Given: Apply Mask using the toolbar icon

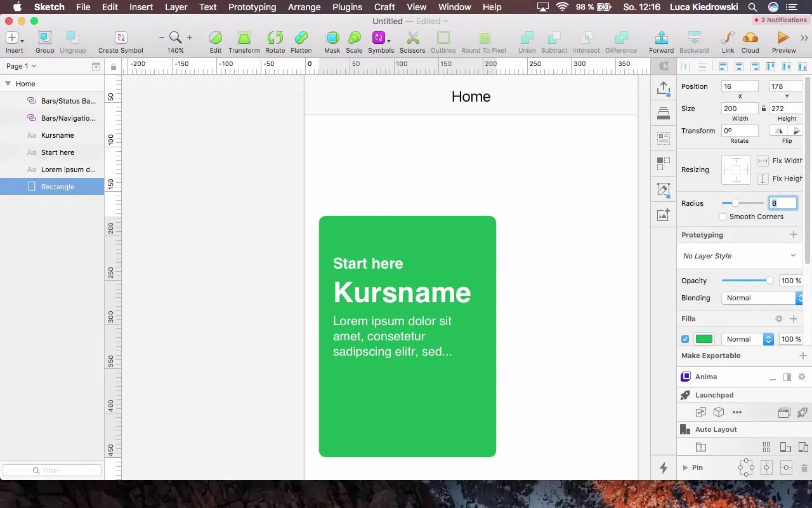Looking at the screenshot, I should [x=332, y=37].
